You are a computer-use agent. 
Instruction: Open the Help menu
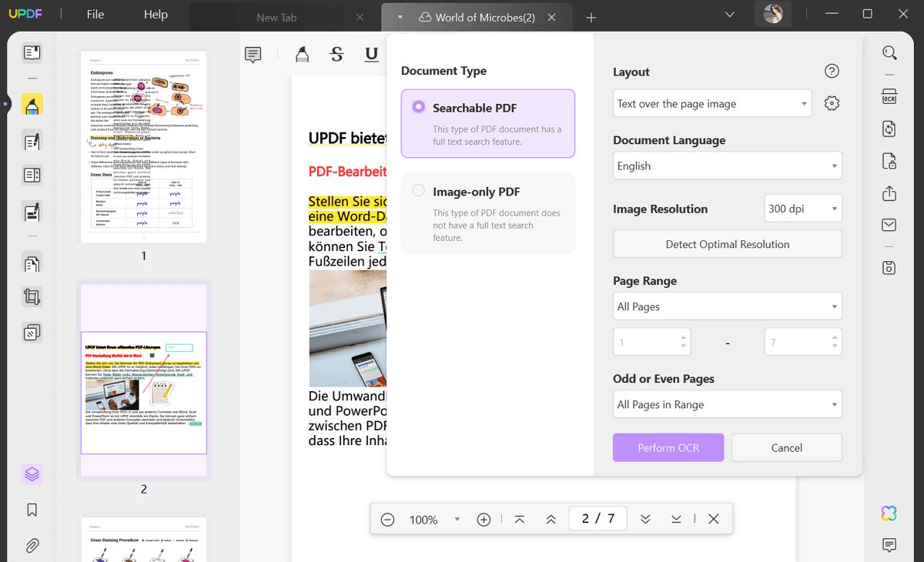click(x=156, y=15)
